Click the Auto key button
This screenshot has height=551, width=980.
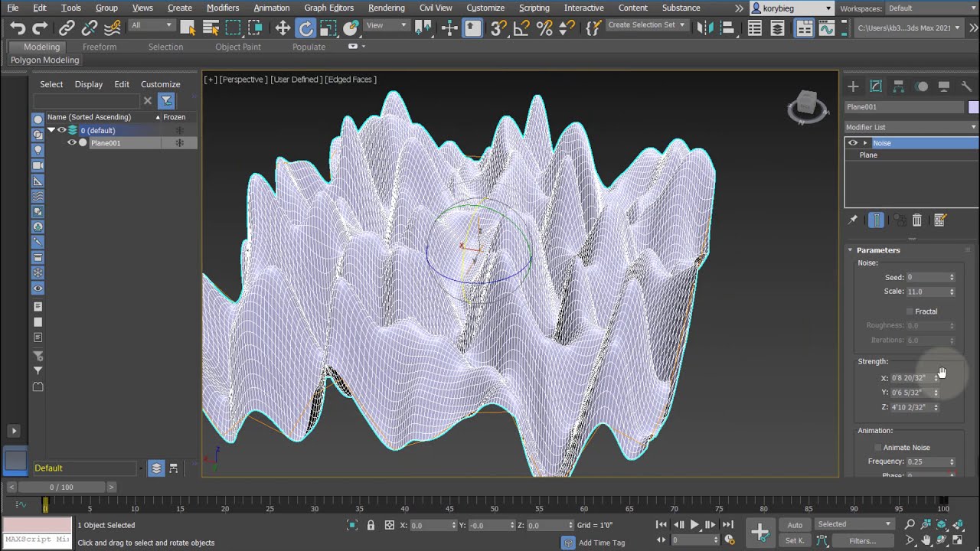click(x=795, y=525)
